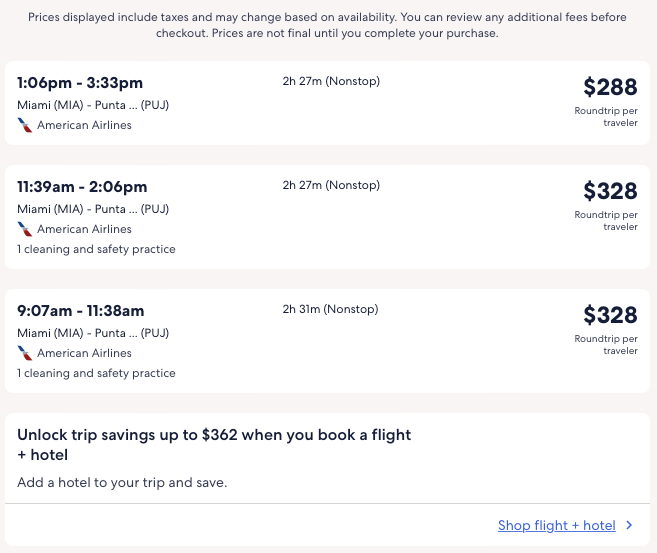Click Add a hotel to your trip text
Viewport: 657px width, 553px height.
point(122,482)
